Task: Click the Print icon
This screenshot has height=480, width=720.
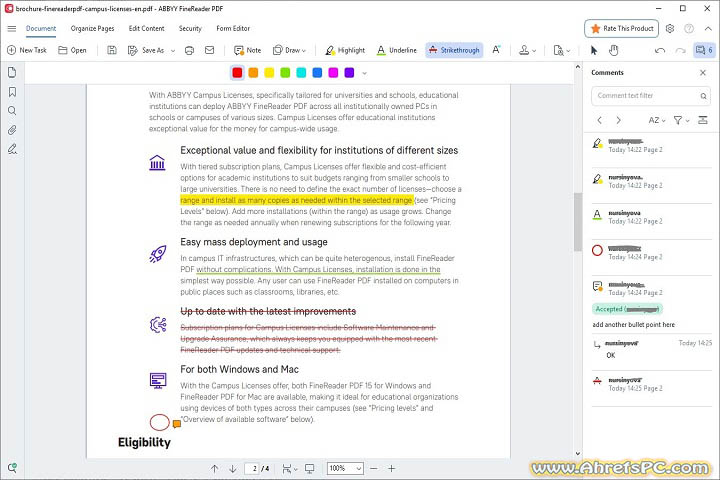Action: coord(189,50)
